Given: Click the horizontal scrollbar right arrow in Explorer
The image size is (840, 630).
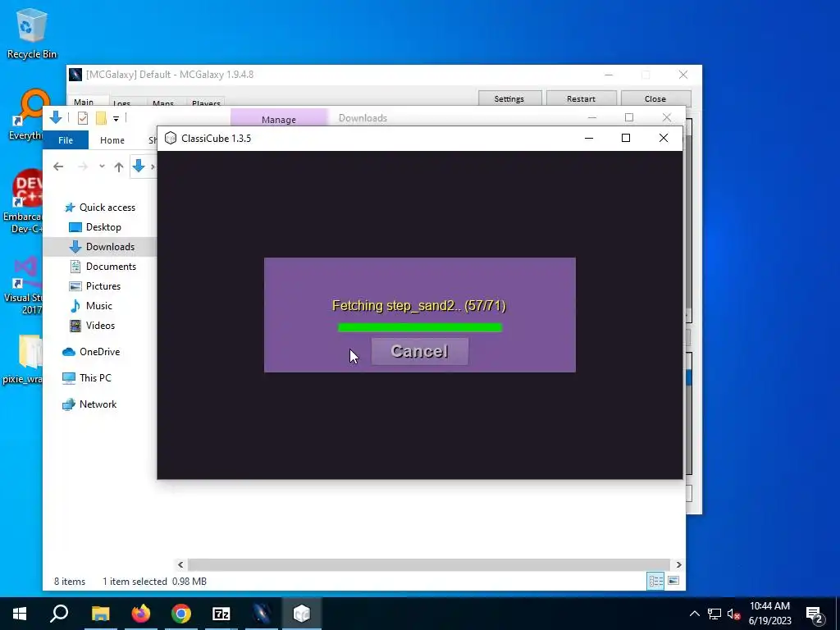Looking at the screenshot, I should click(x=678, y=564).
